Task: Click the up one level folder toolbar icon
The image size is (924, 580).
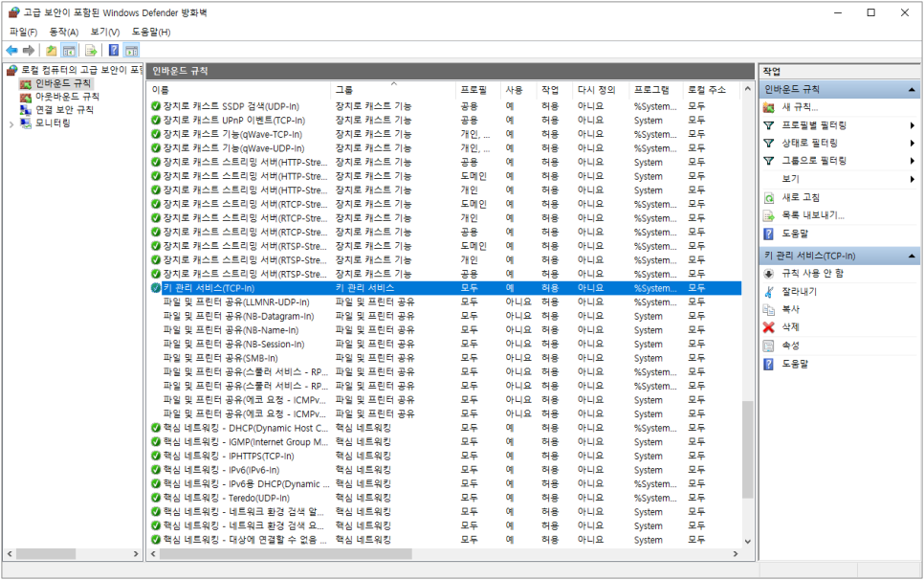Action: click(x=52, y=51)
